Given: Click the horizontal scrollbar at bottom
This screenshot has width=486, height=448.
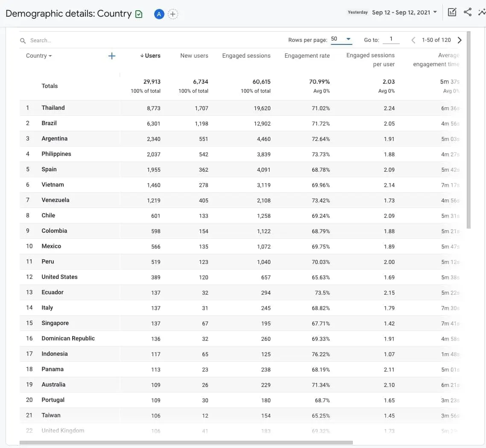Looking at the screenshot, I should coord(186,442).
